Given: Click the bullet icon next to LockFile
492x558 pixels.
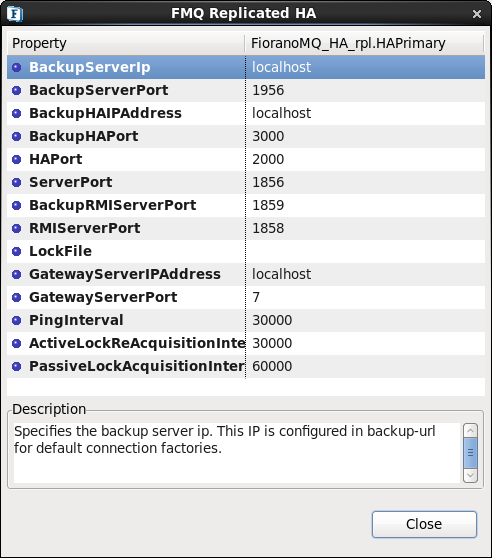Looking at the screenshot, I should click(x=17, y=251).
